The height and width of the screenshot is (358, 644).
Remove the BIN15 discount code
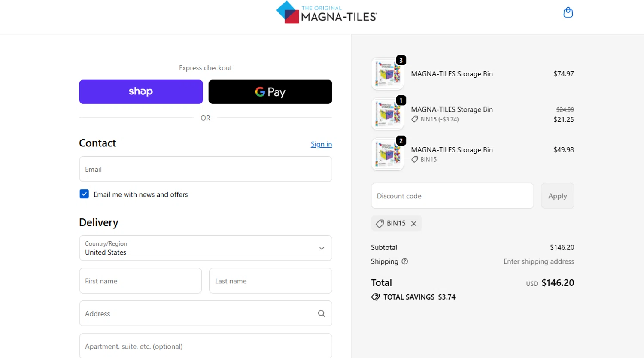[414, 224]
